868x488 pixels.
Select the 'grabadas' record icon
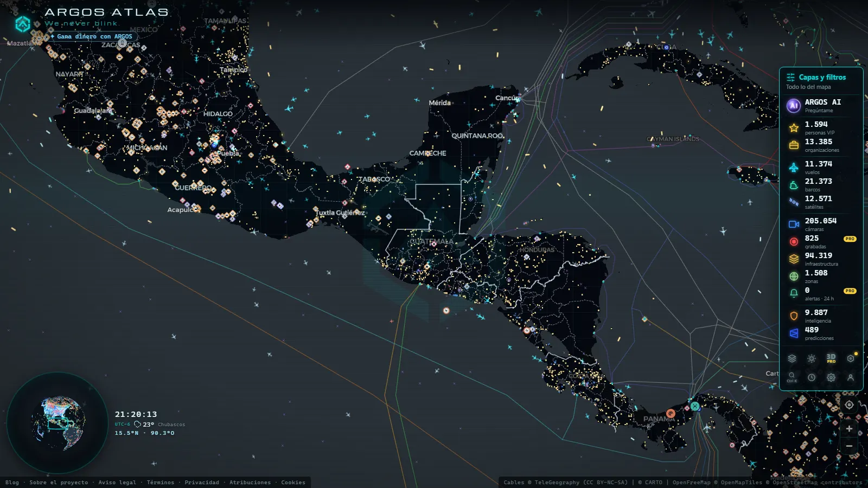point(794,242)
